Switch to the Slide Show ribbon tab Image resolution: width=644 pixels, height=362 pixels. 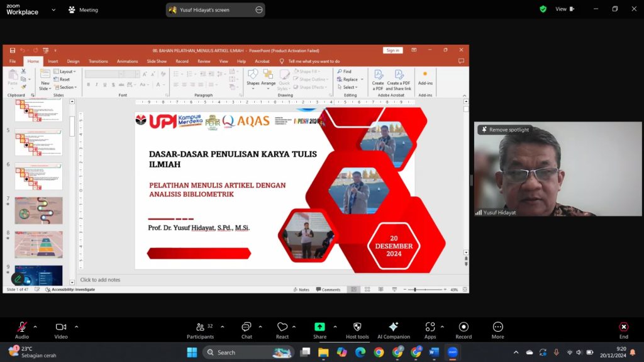point(157,61)
